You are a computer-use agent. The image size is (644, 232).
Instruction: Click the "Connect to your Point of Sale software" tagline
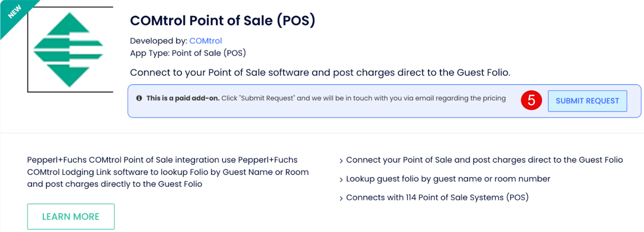[320, 72]
